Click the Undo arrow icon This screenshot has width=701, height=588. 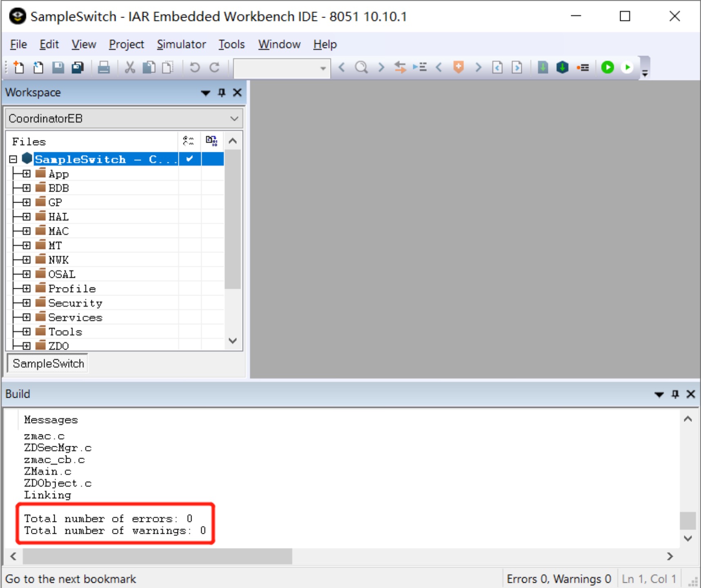tap(195, 67)
